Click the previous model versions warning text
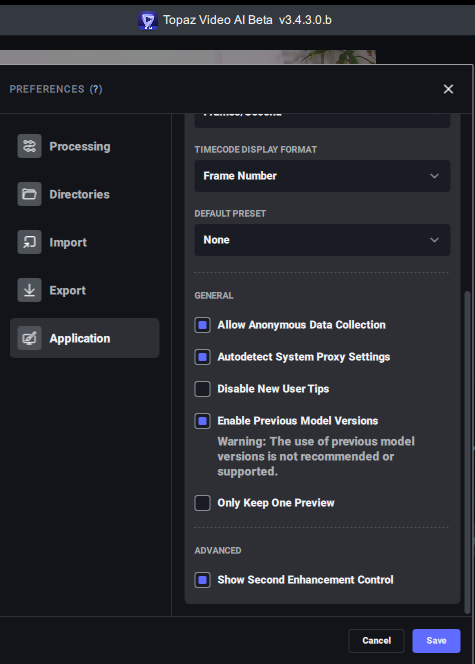The height and width of the screenshot is (664, 475). point(316,456)
